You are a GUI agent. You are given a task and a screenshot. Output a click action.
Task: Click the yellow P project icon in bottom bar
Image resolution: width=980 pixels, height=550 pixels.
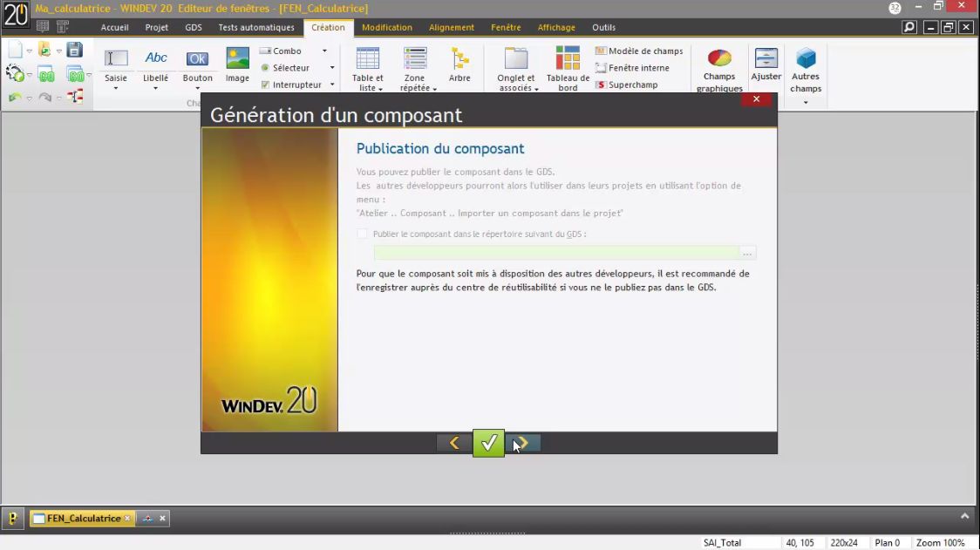coord(12,518)
